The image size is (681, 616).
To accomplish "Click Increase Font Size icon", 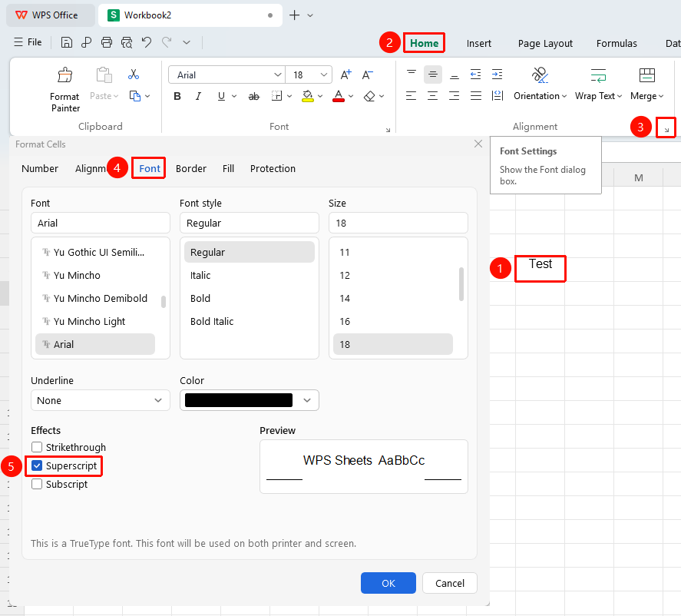I will [x=345, y=75].
